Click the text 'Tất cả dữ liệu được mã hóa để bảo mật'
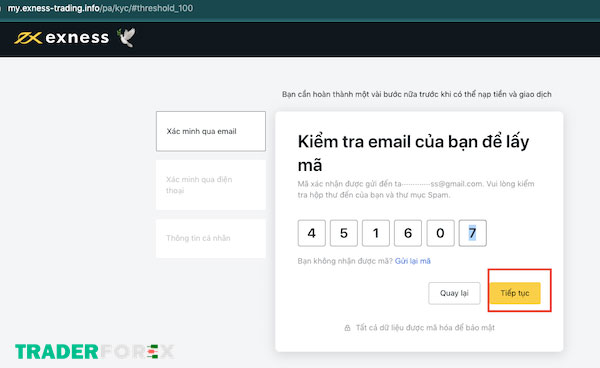 (x=425, y=327)
